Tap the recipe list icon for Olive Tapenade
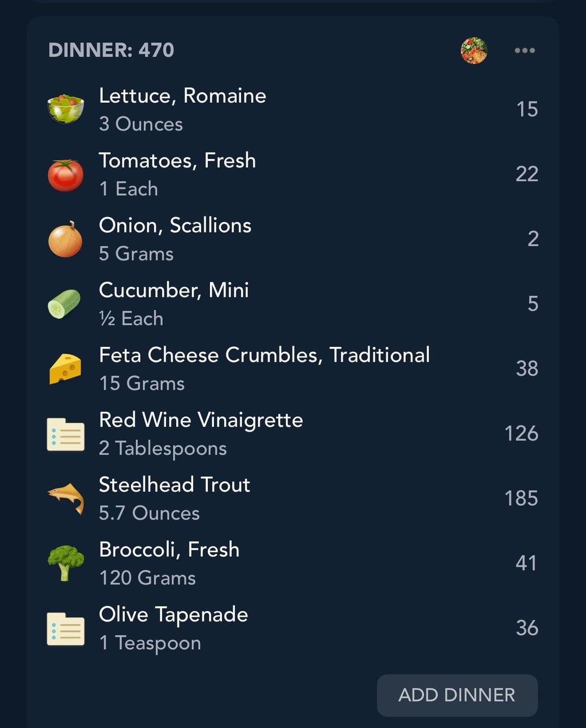Screen dimensions: 586x728 point(66,629)
